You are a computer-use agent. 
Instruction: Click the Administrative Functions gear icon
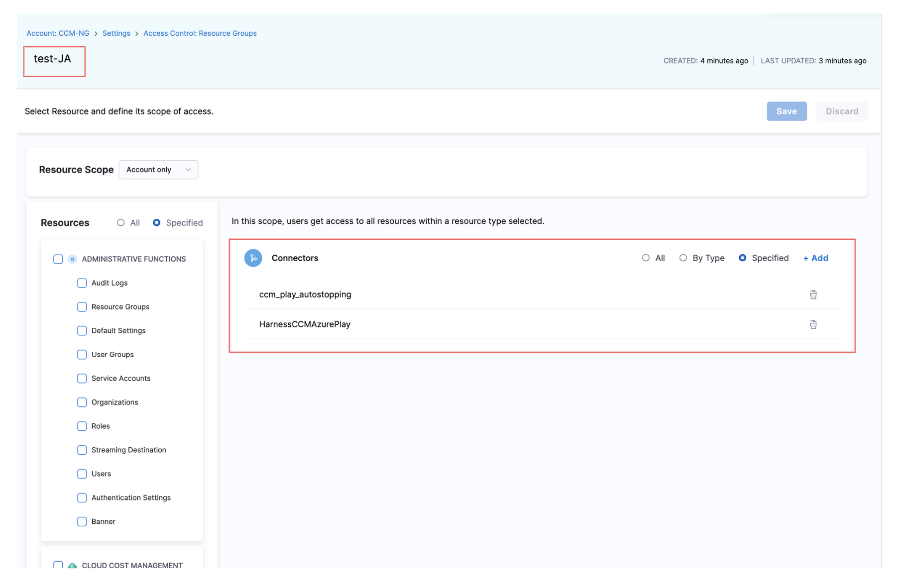click(x=72, y=259)
